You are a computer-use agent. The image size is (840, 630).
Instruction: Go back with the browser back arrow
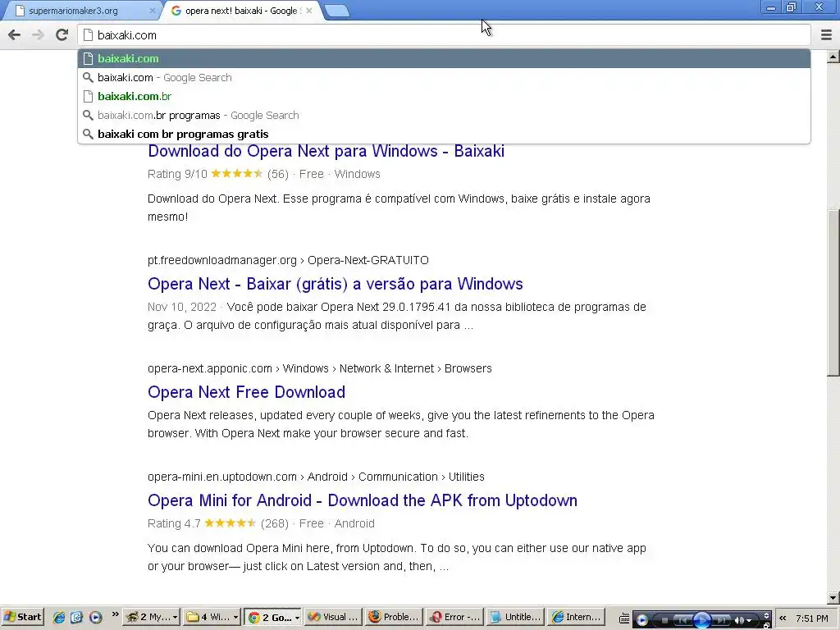15,35
